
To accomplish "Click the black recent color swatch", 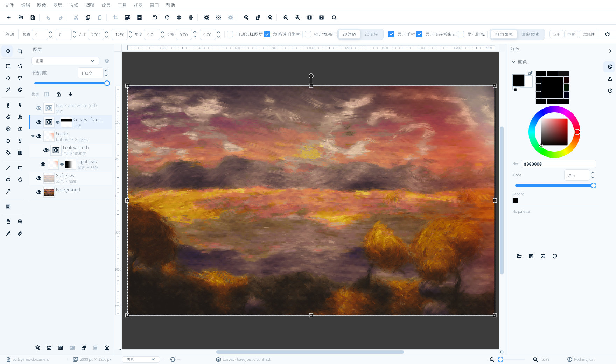I will tap(515, 201).
